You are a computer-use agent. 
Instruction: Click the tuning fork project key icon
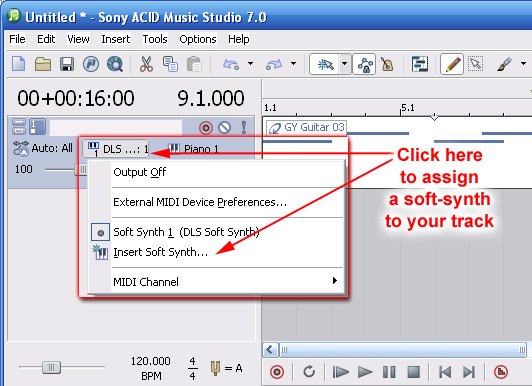pyautogui.click(x=215, y=368)
